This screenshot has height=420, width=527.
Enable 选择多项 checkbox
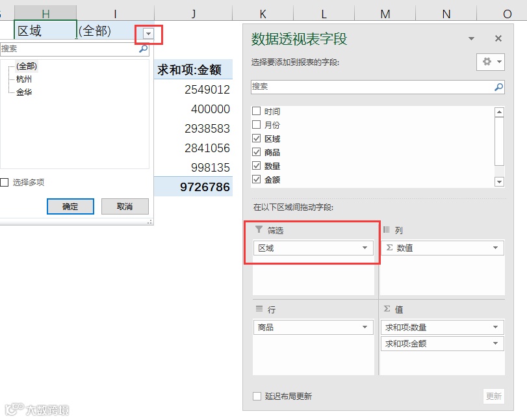pyautogui.click(x=5, y=182)
